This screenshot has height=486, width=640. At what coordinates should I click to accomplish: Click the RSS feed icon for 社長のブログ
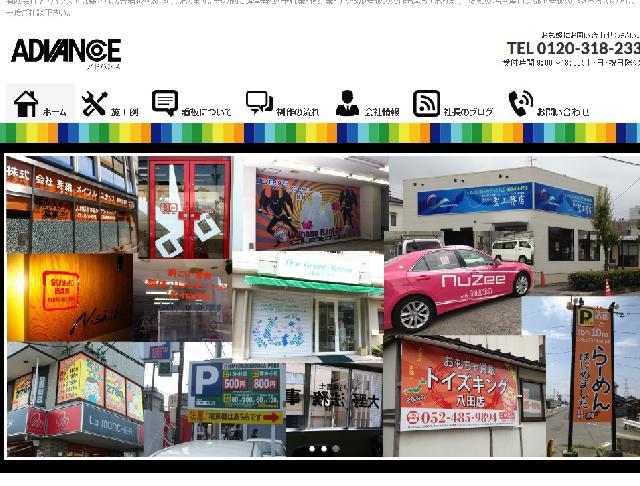426,104
